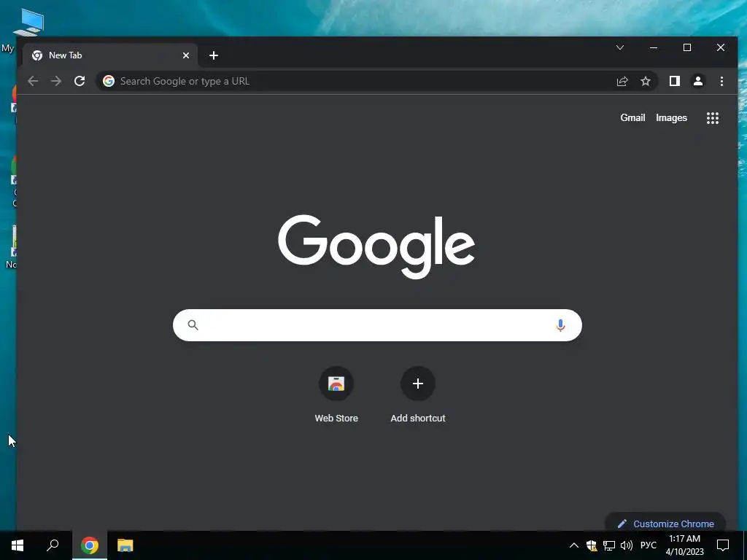Open Google Images link
Image resolution: width=747 pixels, height=560 pixels.
coord(671,117)
